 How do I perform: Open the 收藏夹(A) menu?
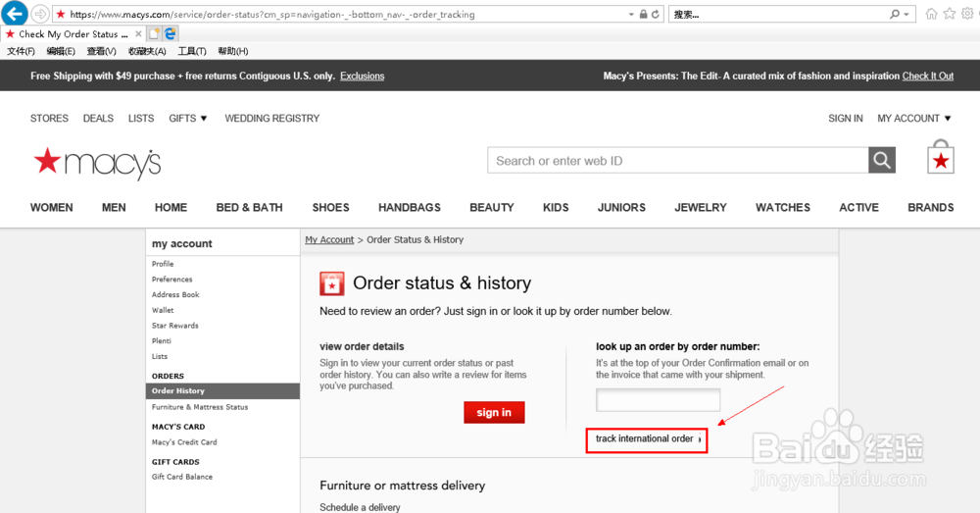pyautogui.click(x=147, y=51)
